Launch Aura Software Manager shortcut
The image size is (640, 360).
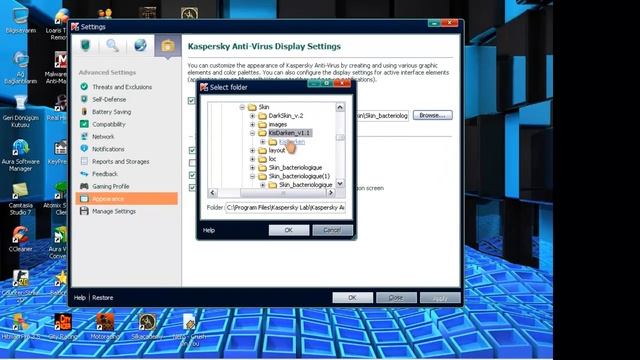coord(20,155)
